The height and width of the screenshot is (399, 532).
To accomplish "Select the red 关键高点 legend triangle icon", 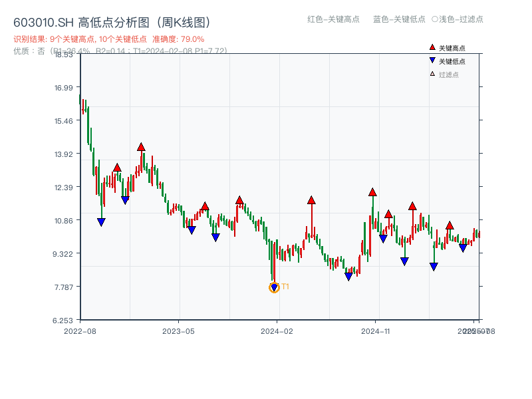I will tap(431, 47).
